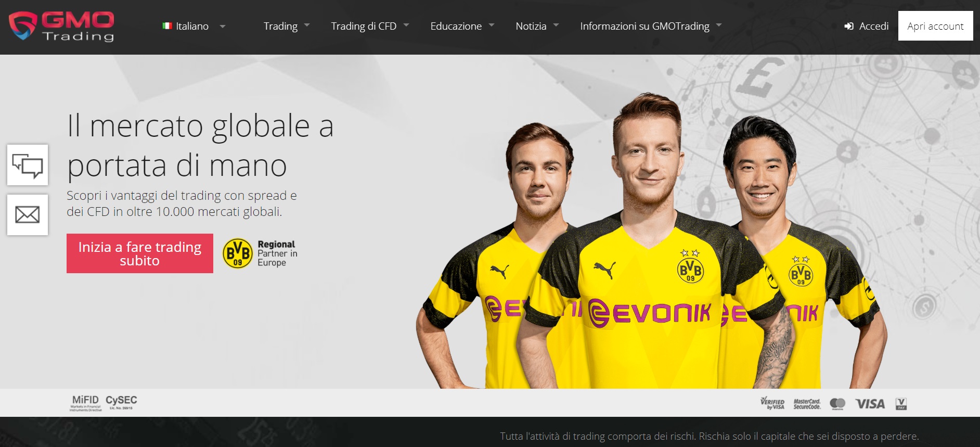The image size is (980, 447).
Task: Click the BVB 09 partner badge
Action: tap(237, 253)
